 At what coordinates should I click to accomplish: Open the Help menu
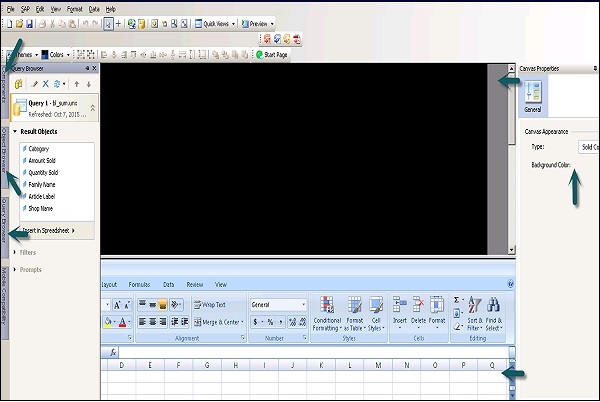point(111,9)
